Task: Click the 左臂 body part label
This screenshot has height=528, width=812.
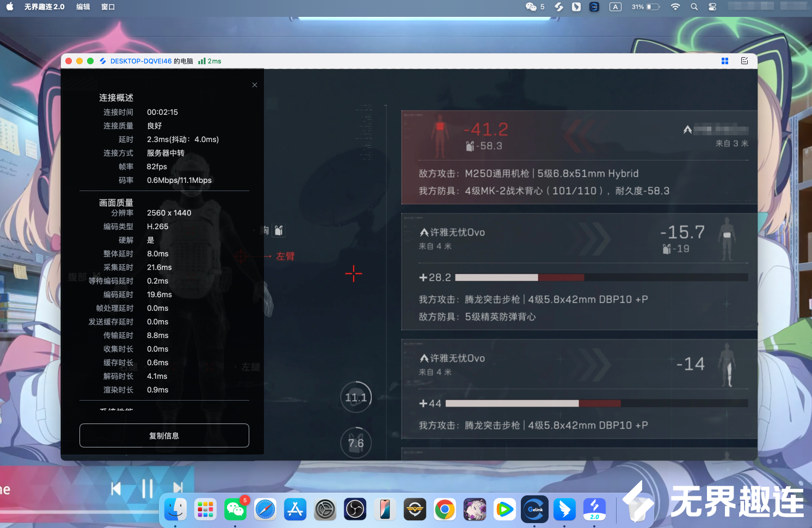Action: 285,256
